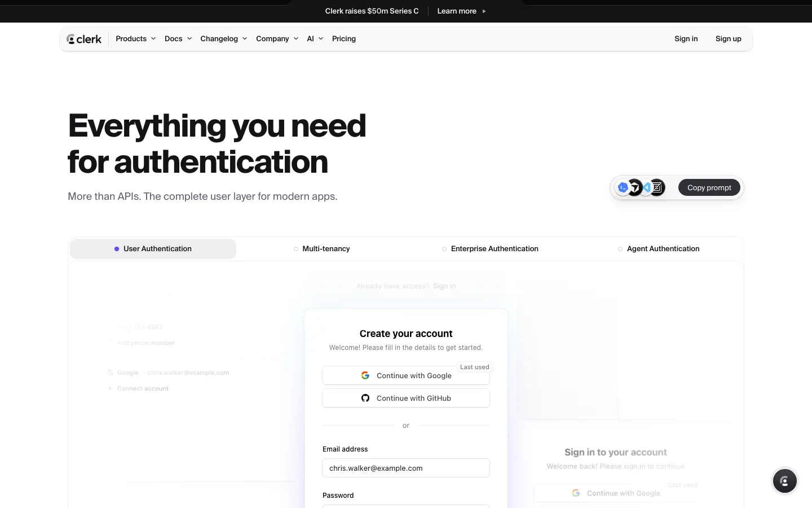Click the blue terminal prompt icon
The width and height of the screenshot is (812, 508).
(623, 187)
